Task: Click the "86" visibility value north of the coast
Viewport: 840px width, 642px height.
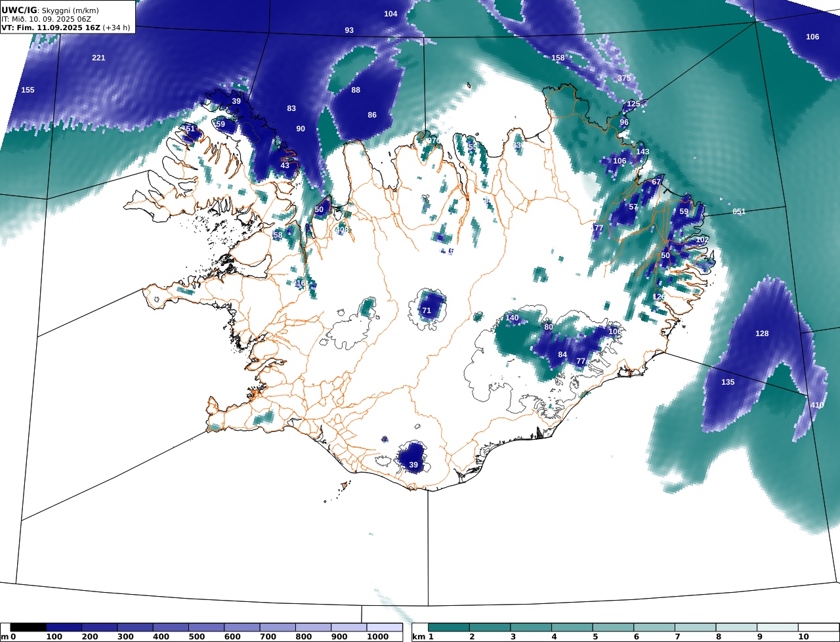Action: [x=372, y=115]
